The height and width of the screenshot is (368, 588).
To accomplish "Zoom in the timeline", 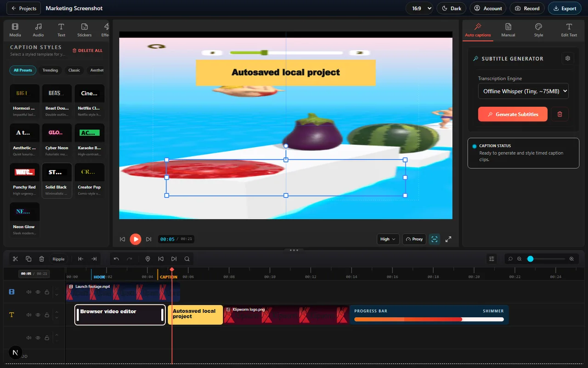I will coord(572,259).
